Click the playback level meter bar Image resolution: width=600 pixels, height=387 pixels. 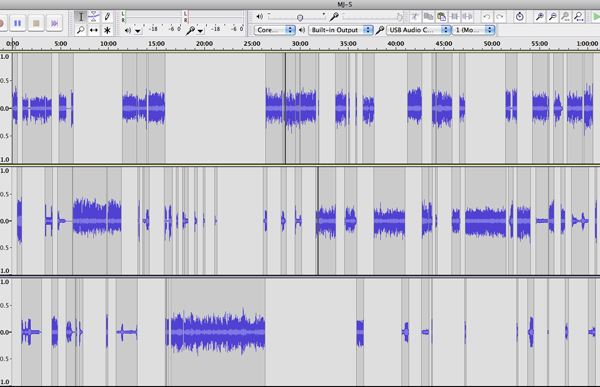pos(153,17)
